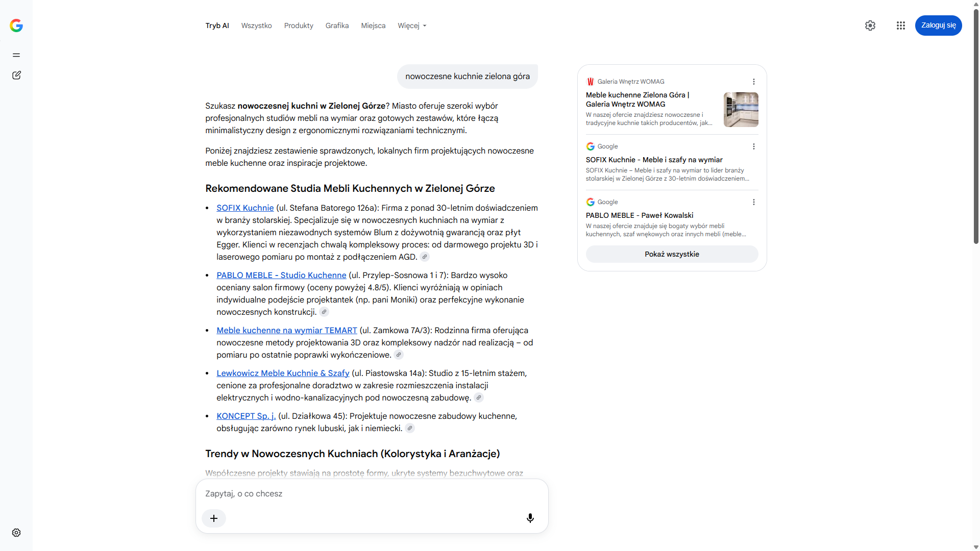This screenshot has width=980, height=551.
Task: Activate voice search microphone
Action: tap(530, 518)
